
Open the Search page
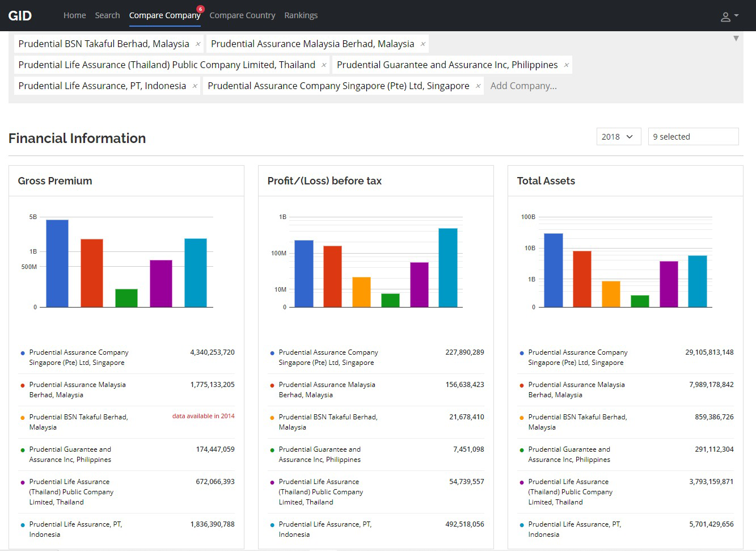click(x=107, y=15)
